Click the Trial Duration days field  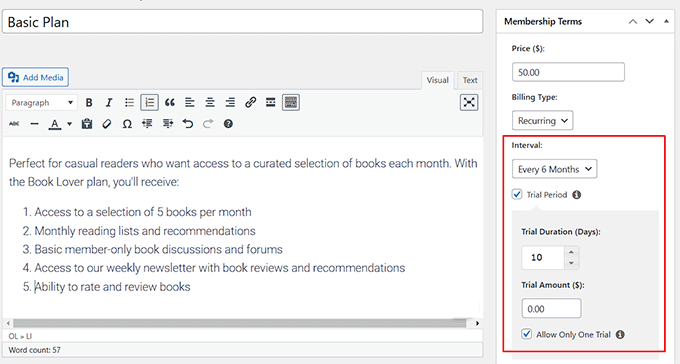pyautogui.click(x=543, y=258)
